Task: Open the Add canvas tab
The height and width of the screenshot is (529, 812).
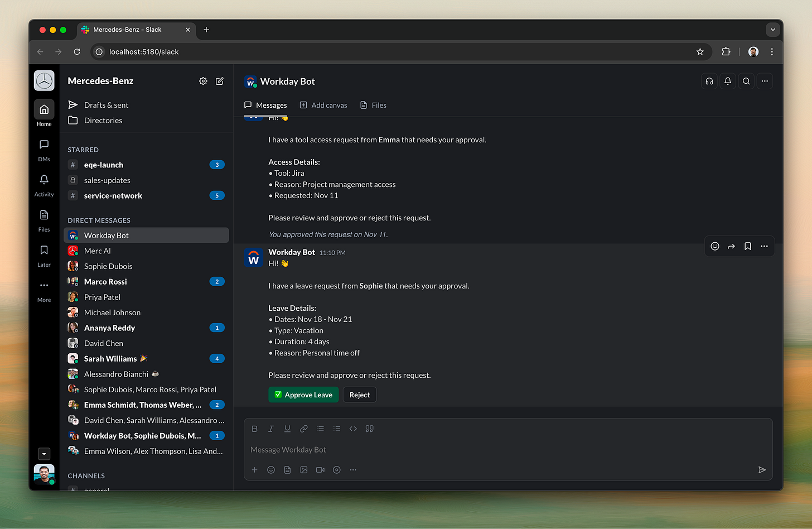Action: 323,105
